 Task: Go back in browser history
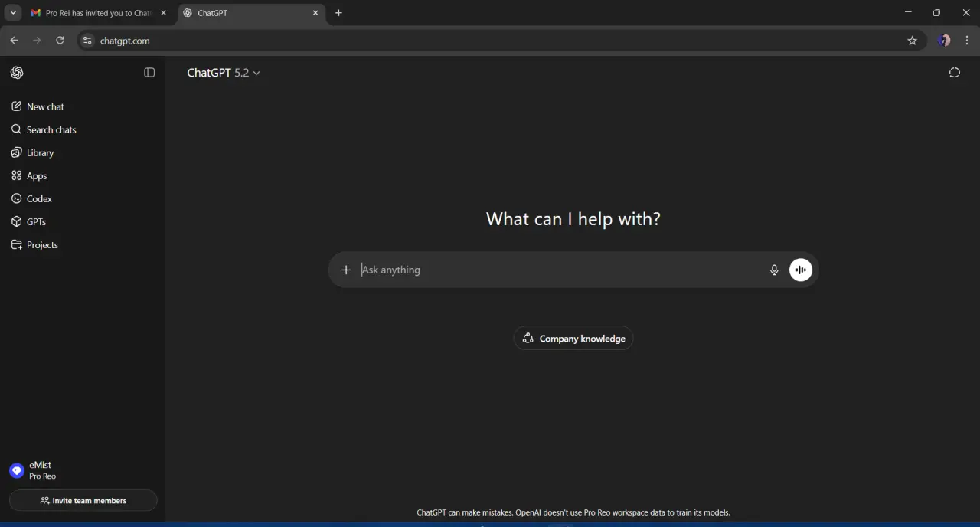click(14, 41)
